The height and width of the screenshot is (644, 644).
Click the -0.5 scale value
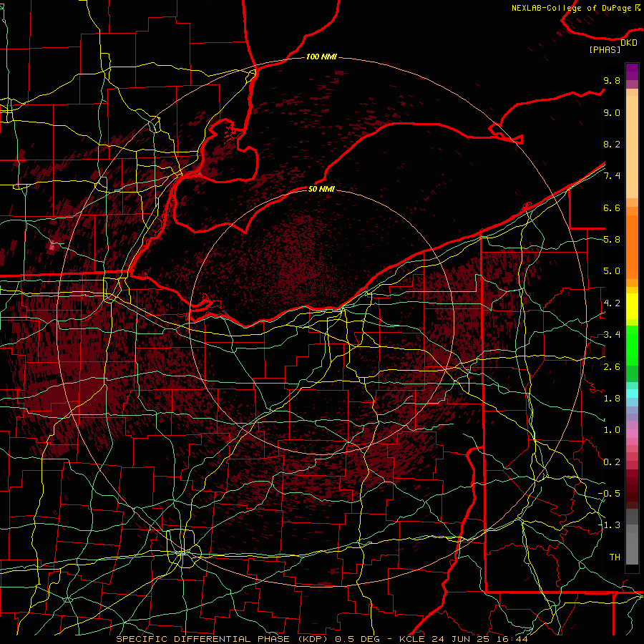click(x=609, y=494)
